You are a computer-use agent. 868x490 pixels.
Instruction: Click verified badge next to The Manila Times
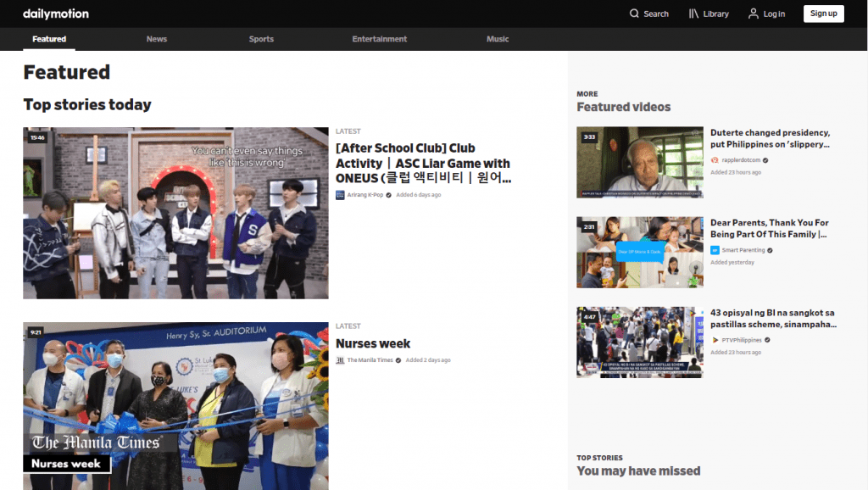coord(398,360)
